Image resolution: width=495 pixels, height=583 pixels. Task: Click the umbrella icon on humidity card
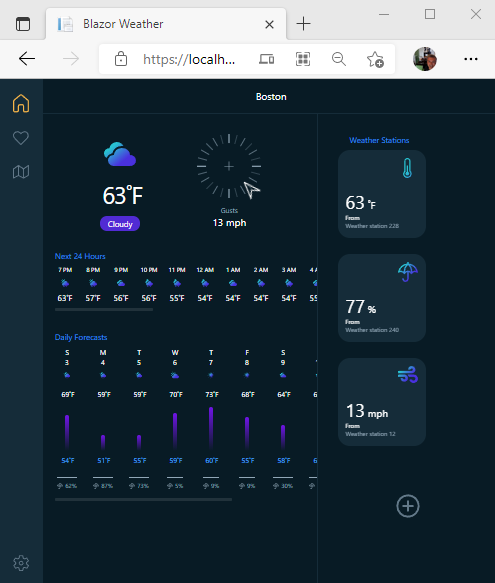tap(408, 272)
